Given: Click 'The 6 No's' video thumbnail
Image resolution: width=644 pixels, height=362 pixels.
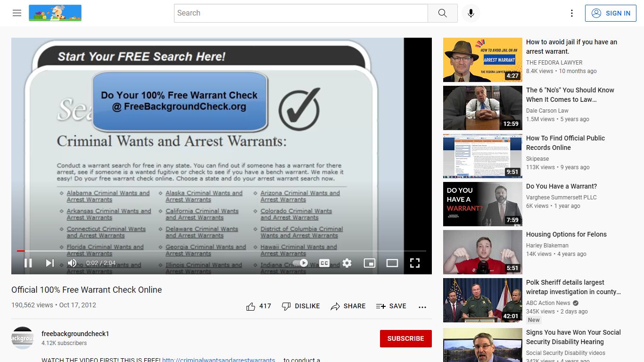Looking at the screenshot, I should click(x=483, y=108).
